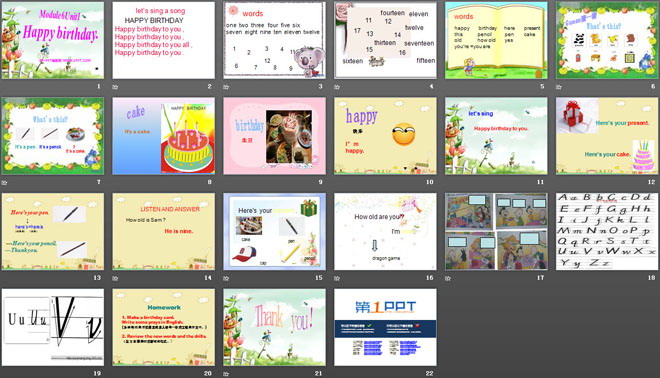
Task: Select the LISTEN AND ANSWER slide
Action: click(163, 232)
